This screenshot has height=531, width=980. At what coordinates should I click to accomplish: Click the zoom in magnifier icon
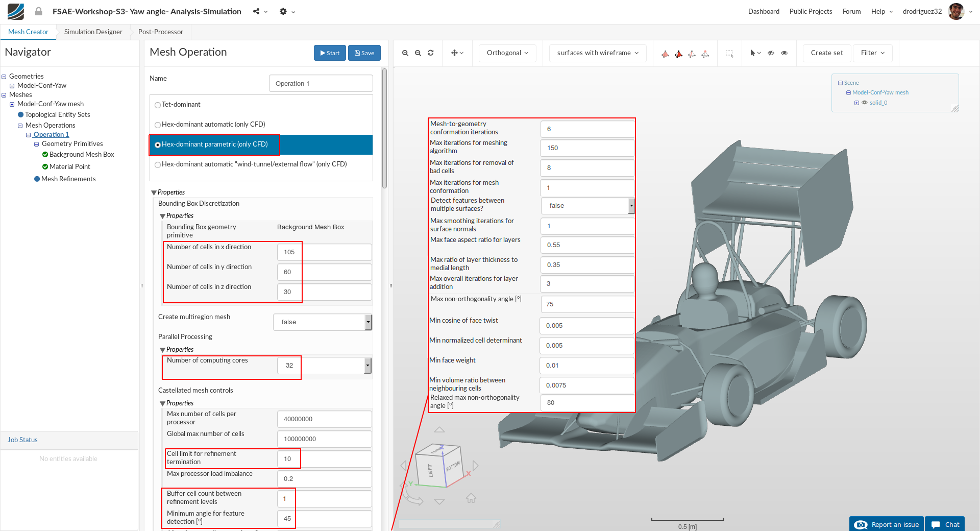[x=405, y=53]
